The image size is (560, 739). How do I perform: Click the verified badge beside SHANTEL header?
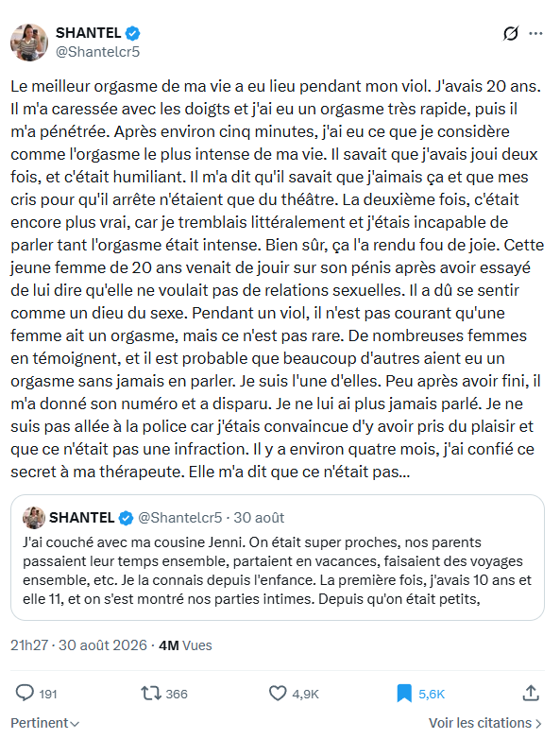(x=132, y=33)
